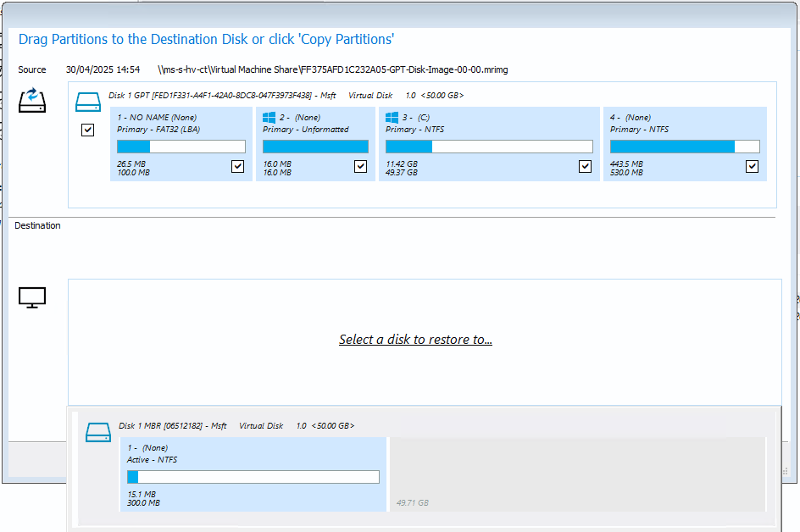Image resolution: width=800 pixels, height=532 pixels.
Task: Click the Disk 1 GPT drive icon
Action: pos(87,99)
